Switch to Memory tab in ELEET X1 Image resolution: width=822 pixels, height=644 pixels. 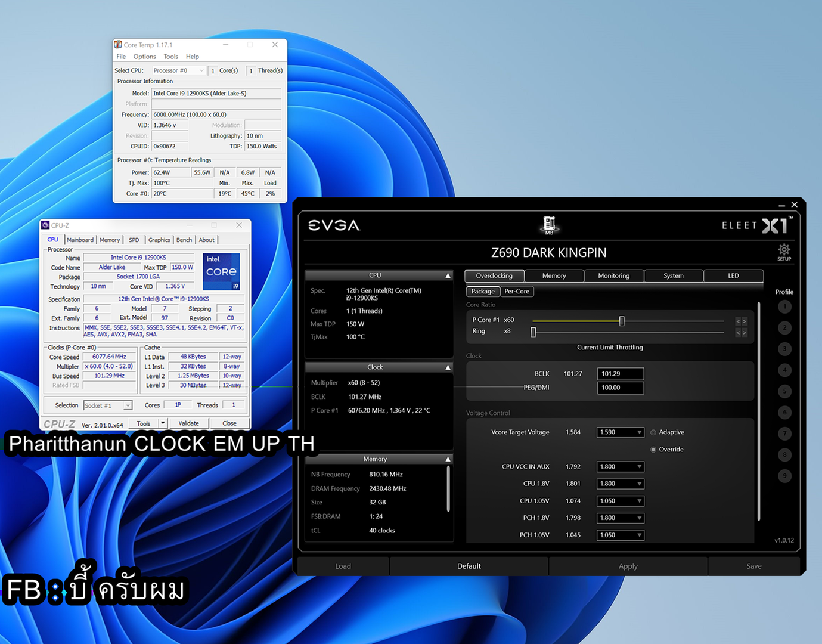point(554,275)
